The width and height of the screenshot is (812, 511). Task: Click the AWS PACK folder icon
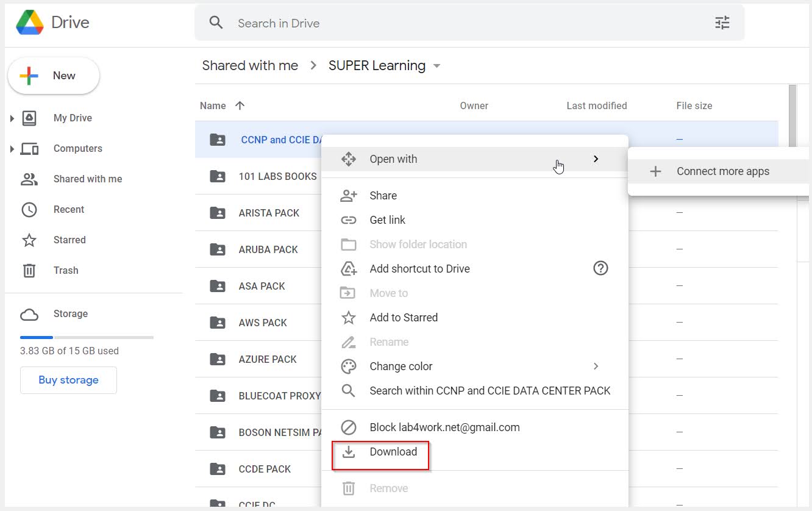[218, 323]
